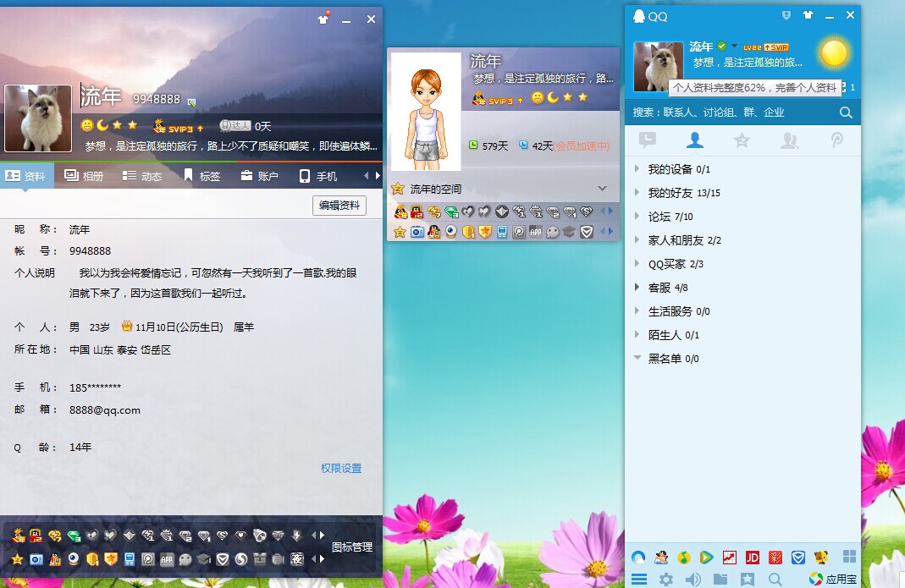
Task: Open 图标管理 in profile window
Action: pyautogui.click(x=352, y=547)
